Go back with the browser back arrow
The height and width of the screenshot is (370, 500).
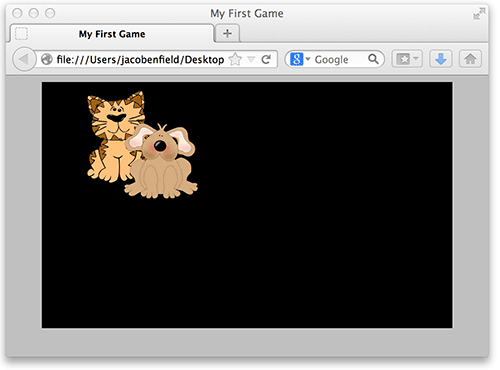[24, 59]
